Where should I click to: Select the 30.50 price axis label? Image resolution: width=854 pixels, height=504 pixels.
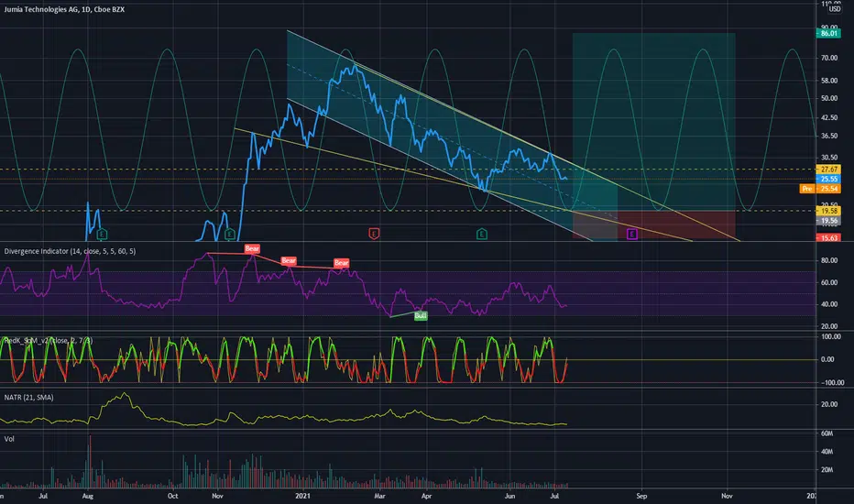coord(829,158)
